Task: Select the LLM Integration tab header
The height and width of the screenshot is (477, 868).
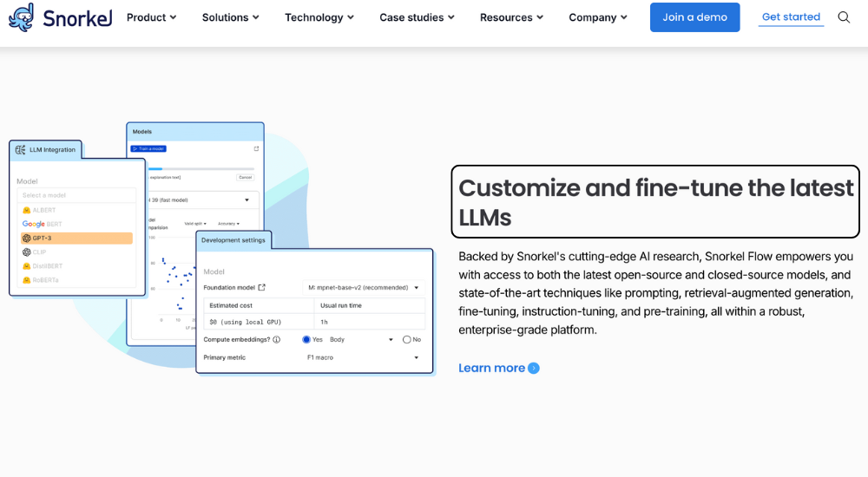Action: point(46,150)
